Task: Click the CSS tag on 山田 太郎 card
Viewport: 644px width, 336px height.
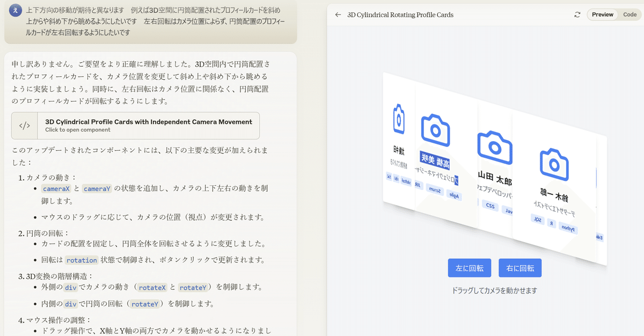Action: click(x=490, y=205)
